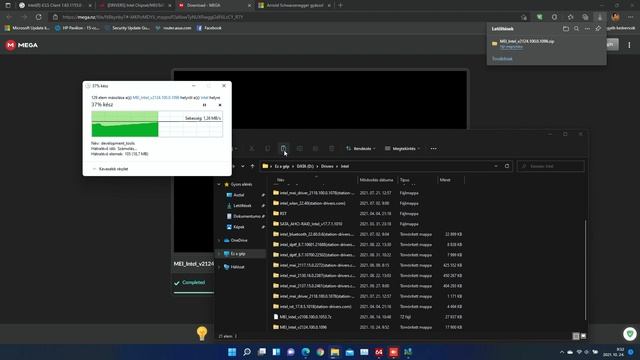Open File Explorer from the taskbar

tap(335, 352)
